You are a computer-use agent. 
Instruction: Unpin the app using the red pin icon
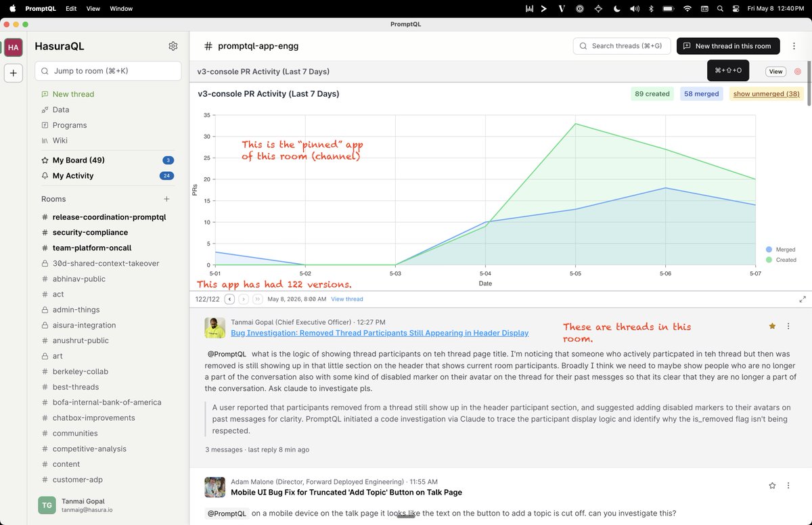(798, 71)
